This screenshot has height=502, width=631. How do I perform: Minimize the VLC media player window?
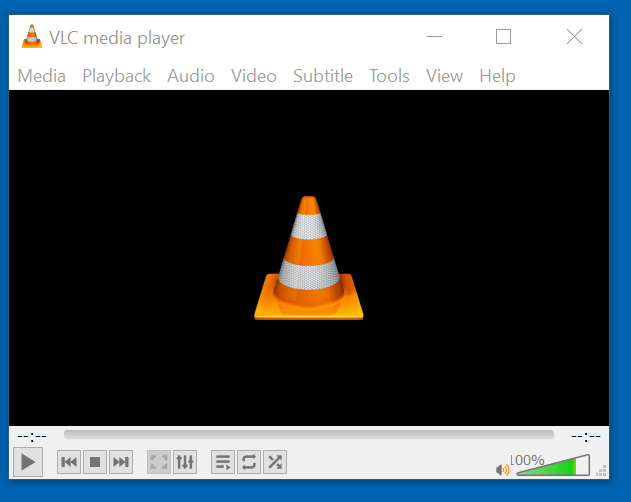click(434, 37)
